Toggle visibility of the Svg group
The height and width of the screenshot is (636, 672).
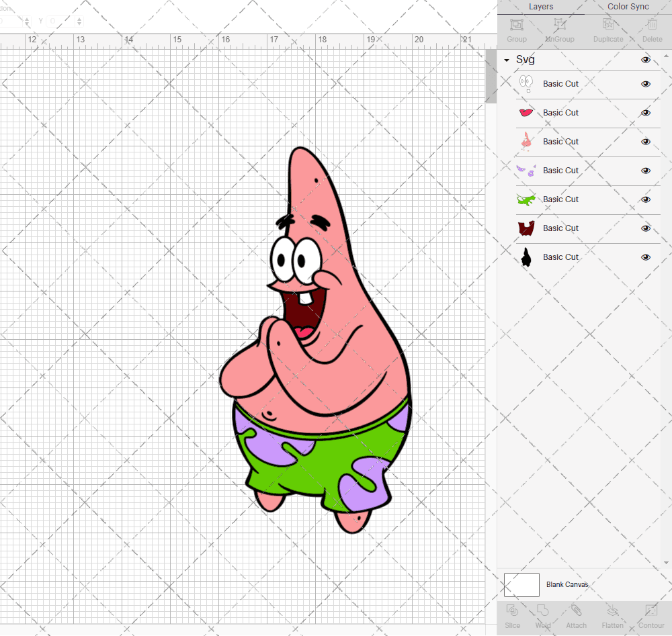(645, 60)
